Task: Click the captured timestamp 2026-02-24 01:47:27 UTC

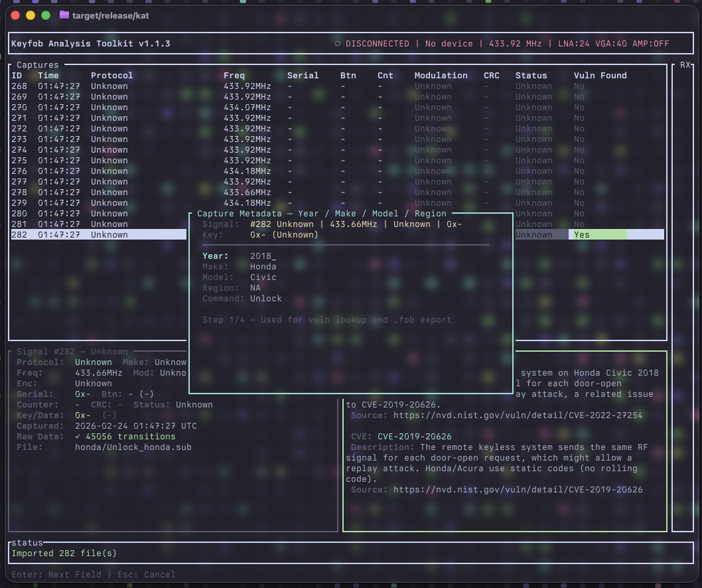Action: click(x=135, y=426)
